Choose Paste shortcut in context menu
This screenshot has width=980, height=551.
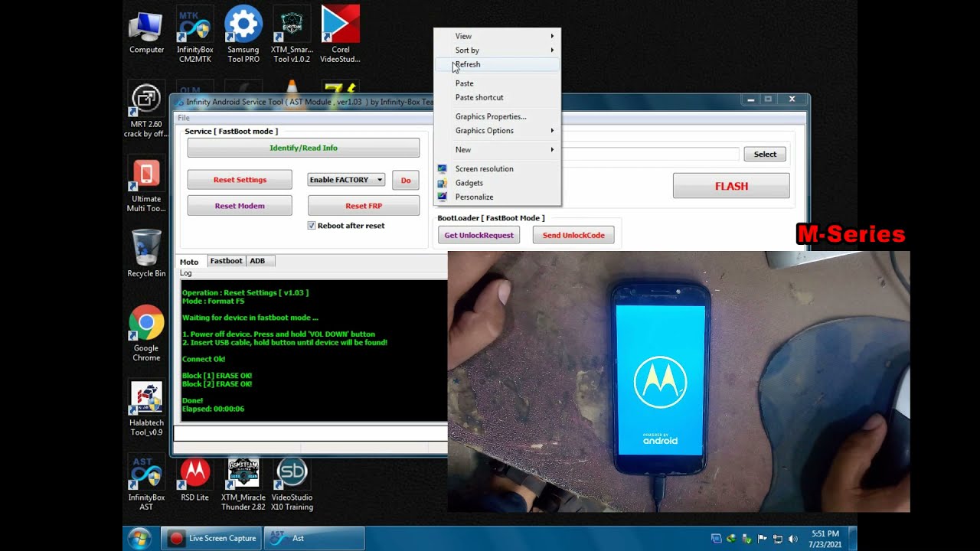pyautogui.click(x=497, y=97)
